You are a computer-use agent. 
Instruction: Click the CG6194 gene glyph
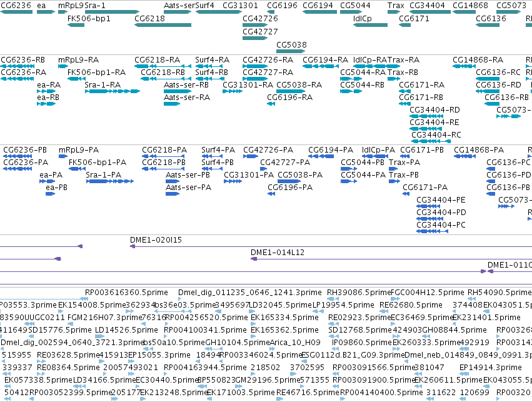pos(319,12)
